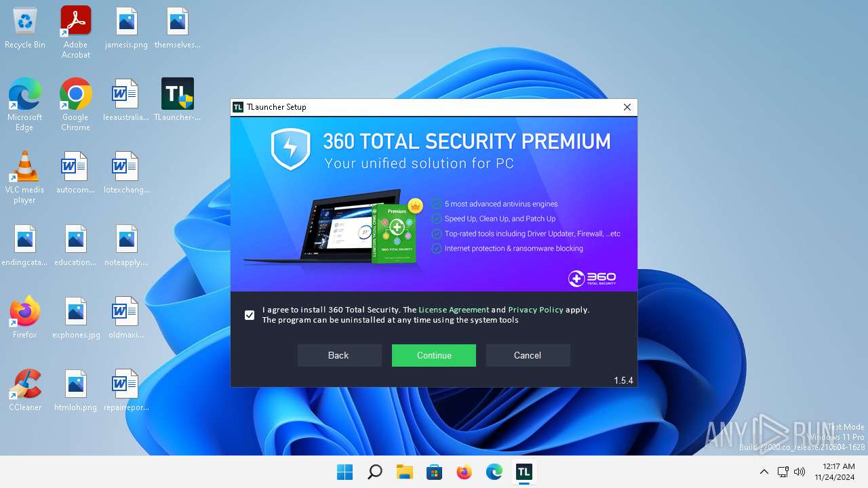Viewport: 868px width, 488px height.
Task: Click the TLauncher Setup title bar icon
Action: pos(238,107)
